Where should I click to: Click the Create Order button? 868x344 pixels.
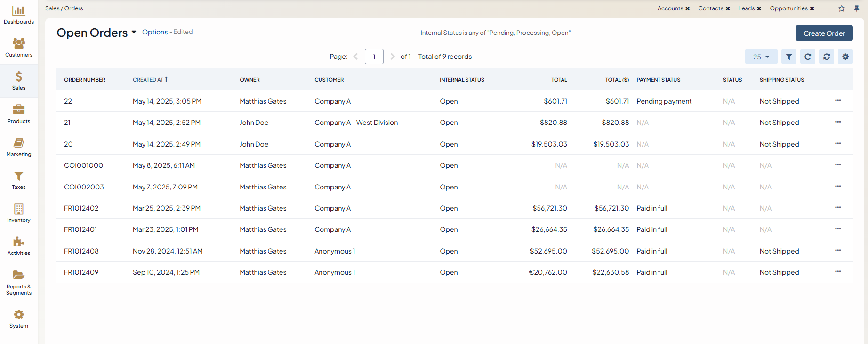tap(824, 33)
